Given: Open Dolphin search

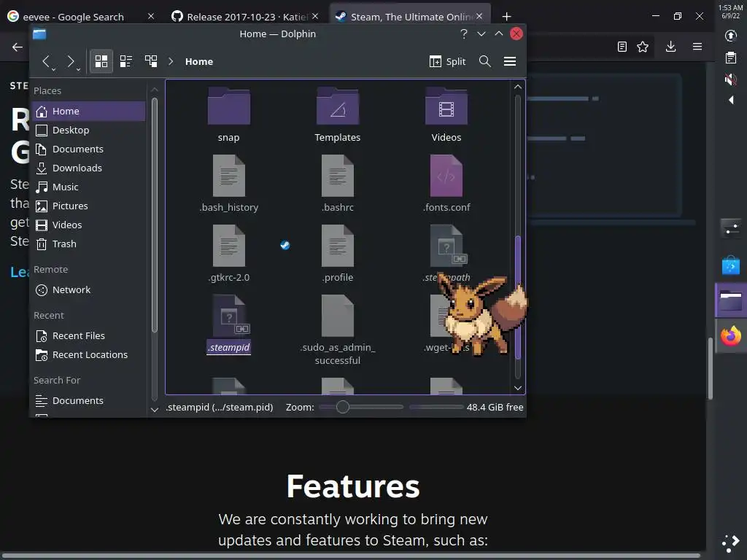Looking at the screenshot, I should coord(485,61).
